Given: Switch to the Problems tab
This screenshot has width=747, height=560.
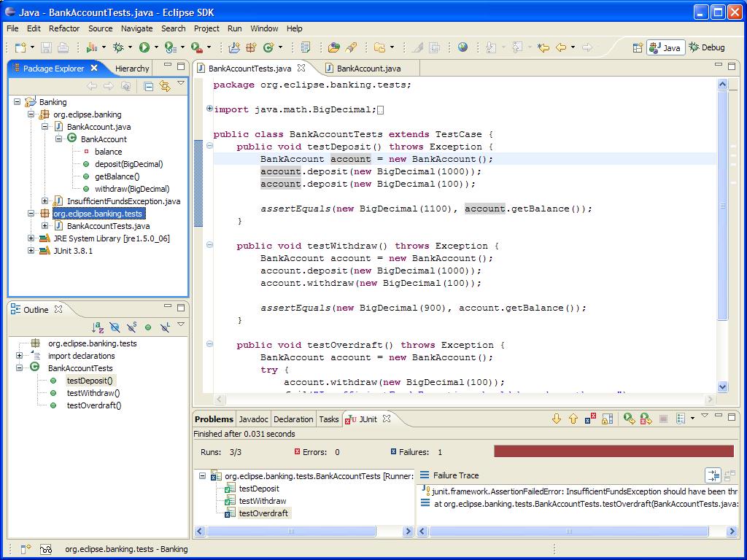Looking at the screenshot, I should click(x=214, y=419).
